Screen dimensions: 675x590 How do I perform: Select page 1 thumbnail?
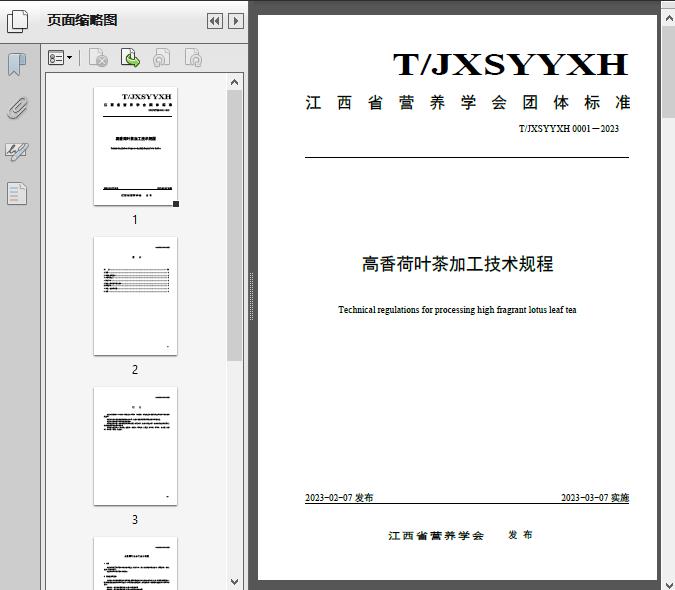point(135,146)
